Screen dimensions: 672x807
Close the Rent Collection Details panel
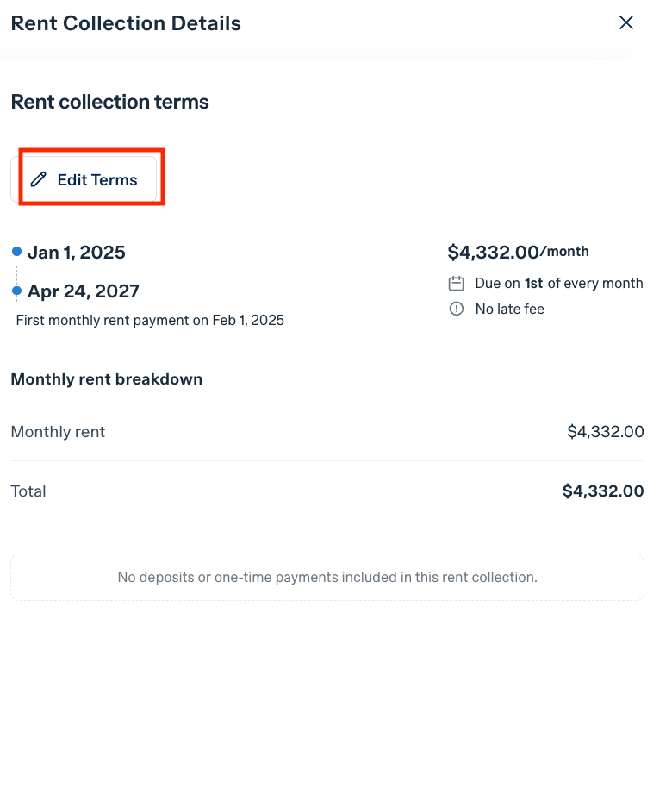625,22
